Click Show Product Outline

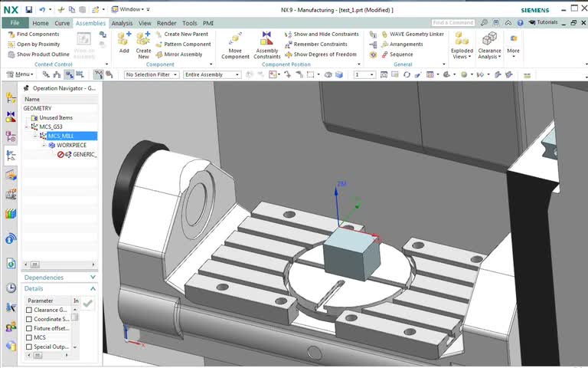(38, 54)
